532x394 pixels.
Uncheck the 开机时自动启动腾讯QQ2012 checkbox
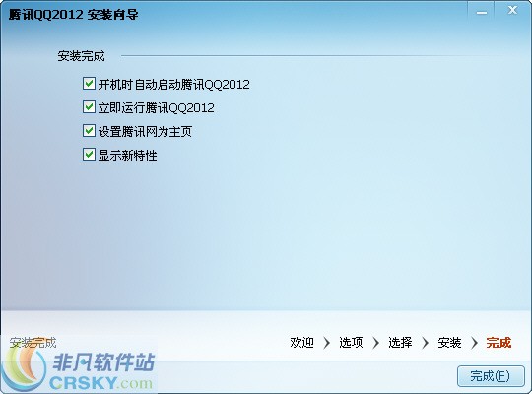(x=89, y=83)
